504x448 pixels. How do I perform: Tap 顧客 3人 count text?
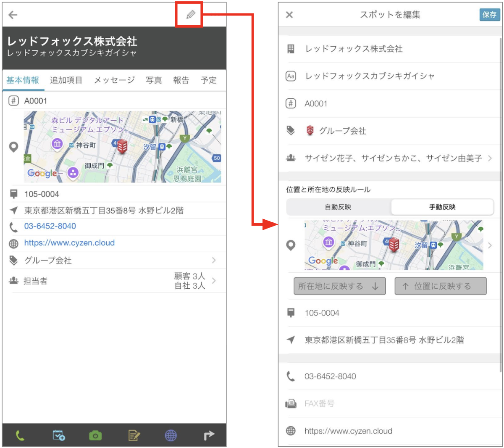190,276
